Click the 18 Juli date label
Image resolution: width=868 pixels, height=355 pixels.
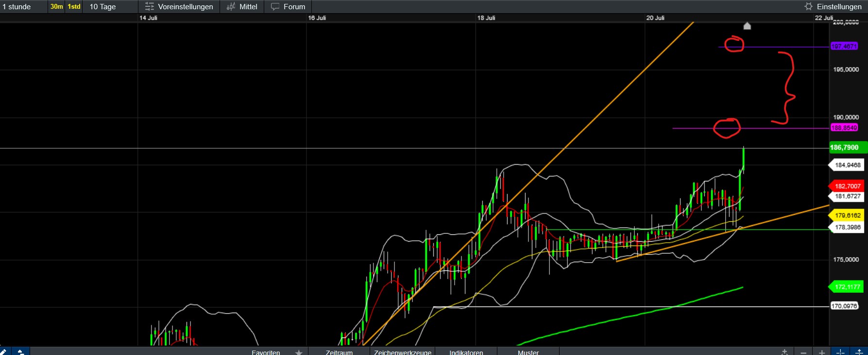[486, 18]
